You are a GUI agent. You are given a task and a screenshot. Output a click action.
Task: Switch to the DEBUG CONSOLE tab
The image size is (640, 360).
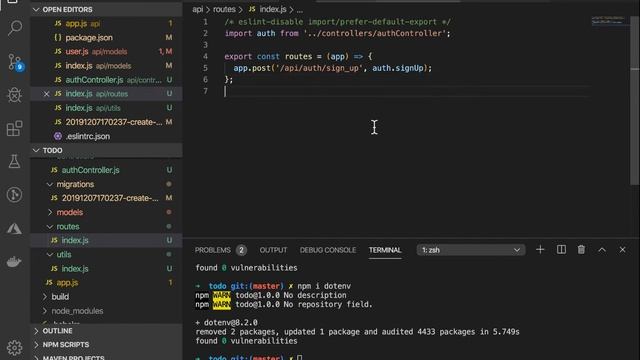coord(328,250)
